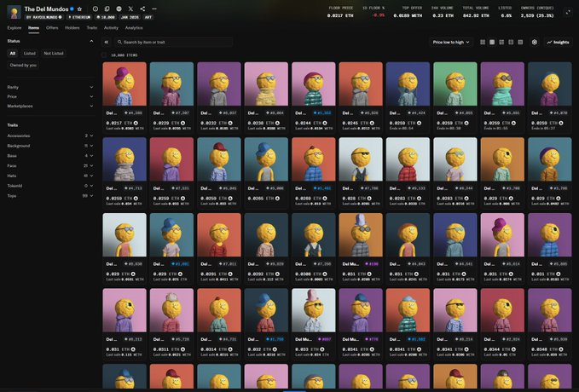Open display settings gear icon
The height and width of the screenshot is (392, 579).
pos(535,42)
